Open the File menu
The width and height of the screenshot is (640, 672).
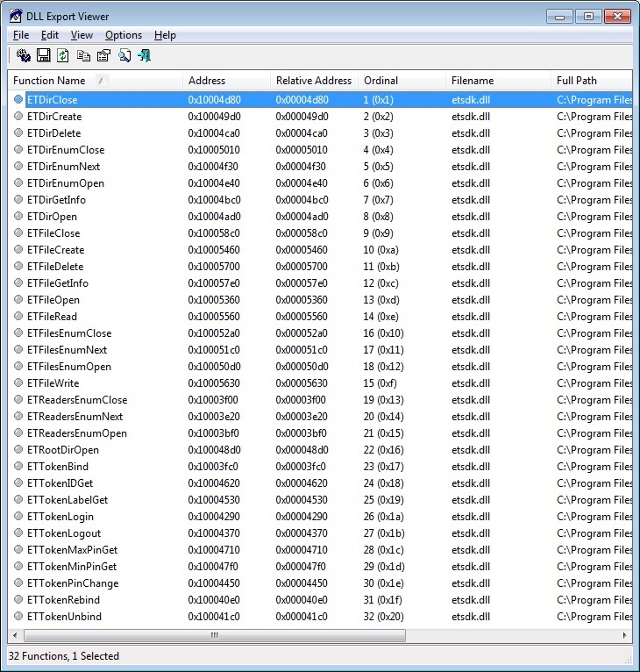coord(21,35)
